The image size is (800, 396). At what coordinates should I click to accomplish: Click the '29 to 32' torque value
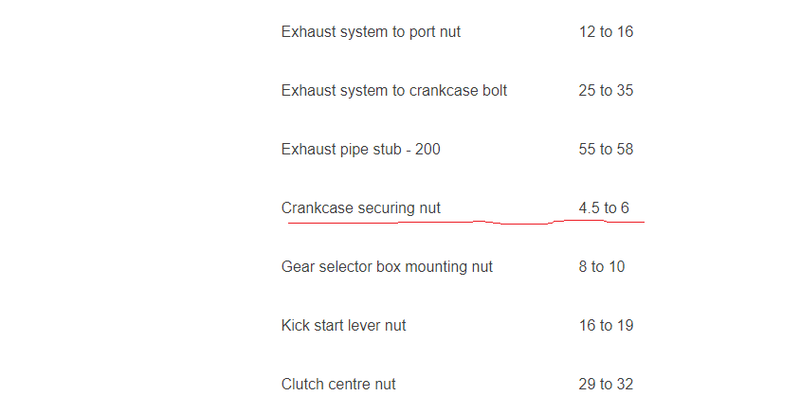point(606,384)
